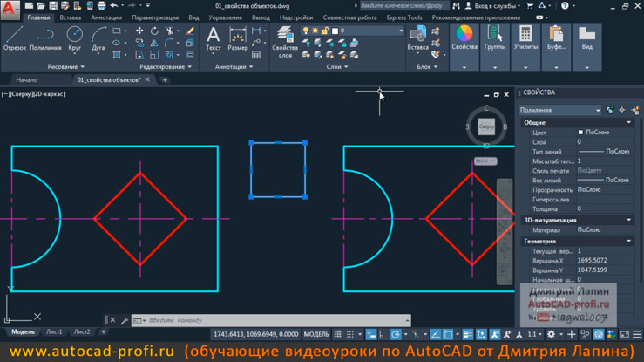Click the Quick Select icon in СВОЙСТВА palette
644x362 pixels.
[635, 110]
